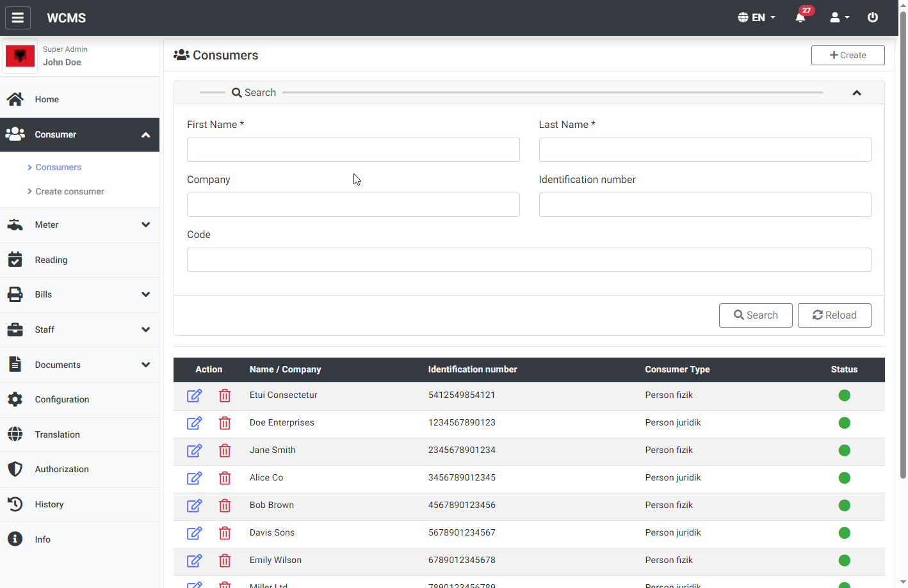
Task: Open Translation in the sidebar
Action: 79,434
